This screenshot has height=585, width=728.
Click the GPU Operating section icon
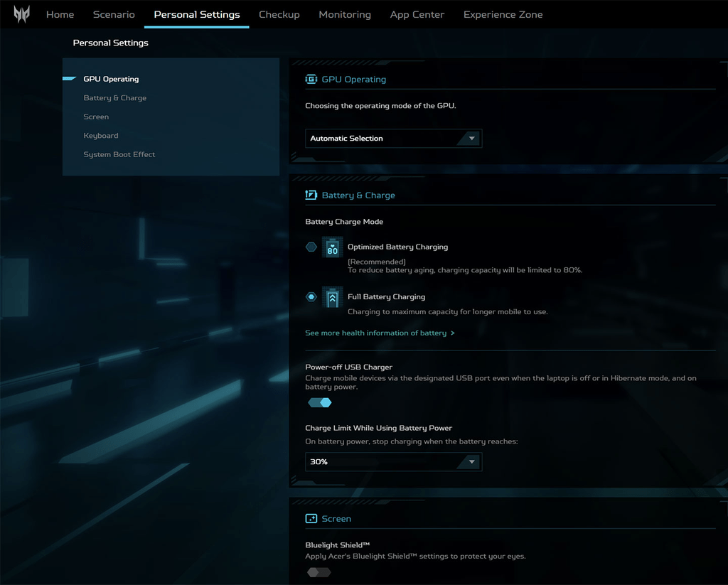click(311, 80)
